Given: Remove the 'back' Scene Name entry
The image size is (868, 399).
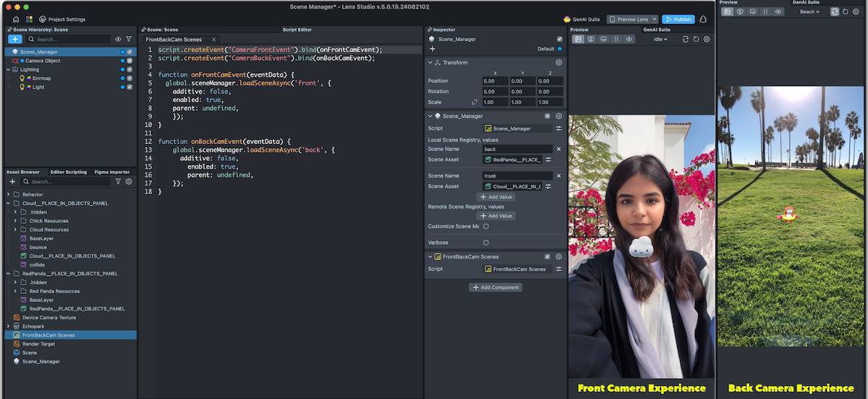Looking at the screenshot, I should [558, 149].
